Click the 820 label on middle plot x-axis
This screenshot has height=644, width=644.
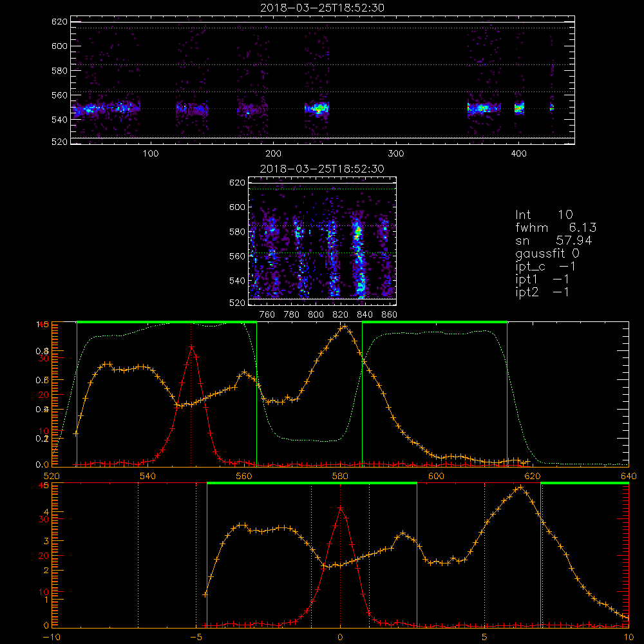pos(340,315)
